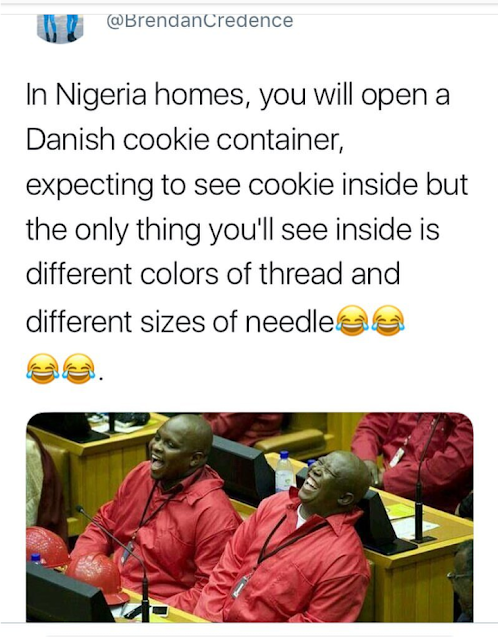Click the line 'the only thing you'll see inside is'

[232, 230]
